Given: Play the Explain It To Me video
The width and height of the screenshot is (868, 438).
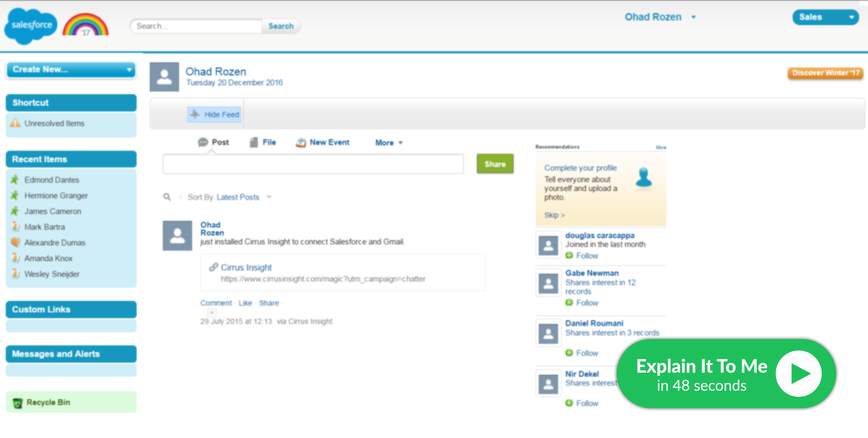Looking at the screenshot, I should pyautogui.click(x=798, y=374).
